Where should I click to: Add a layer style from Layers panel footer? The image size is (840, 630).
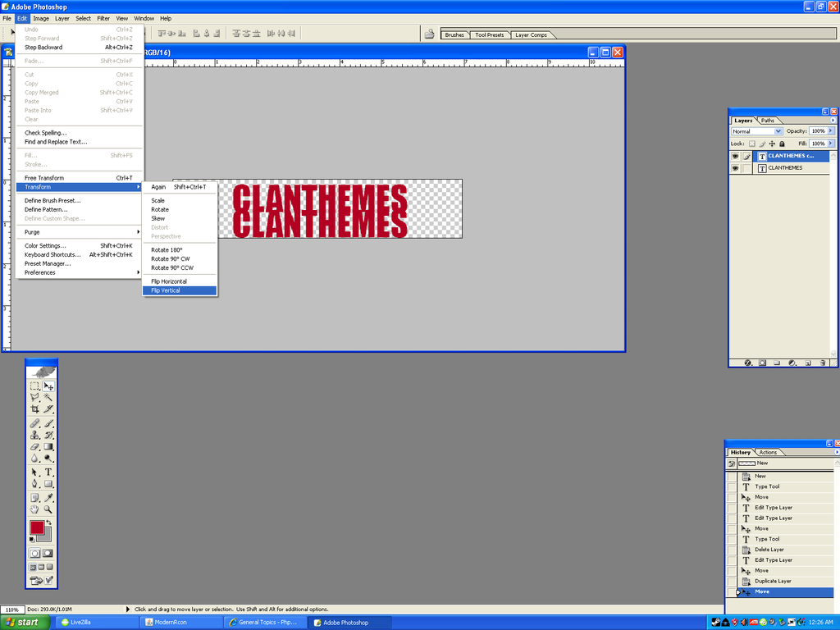pyautogui.click(x=748, y=363)
